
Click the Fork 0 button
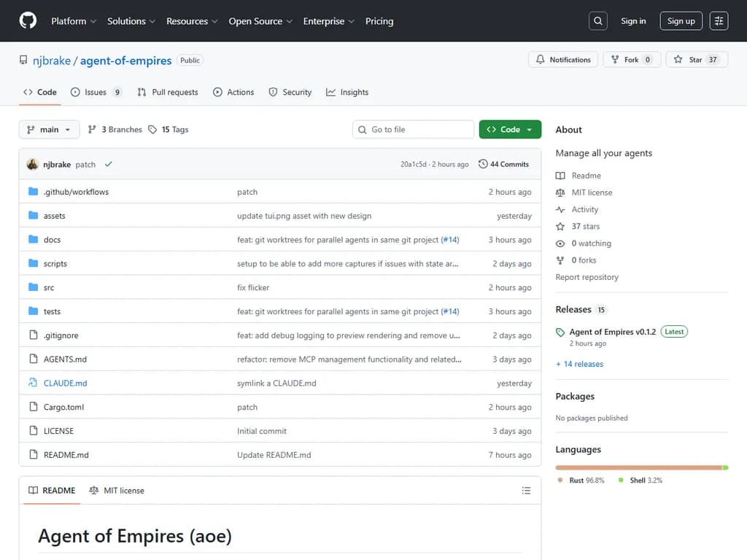pos(632,59)
